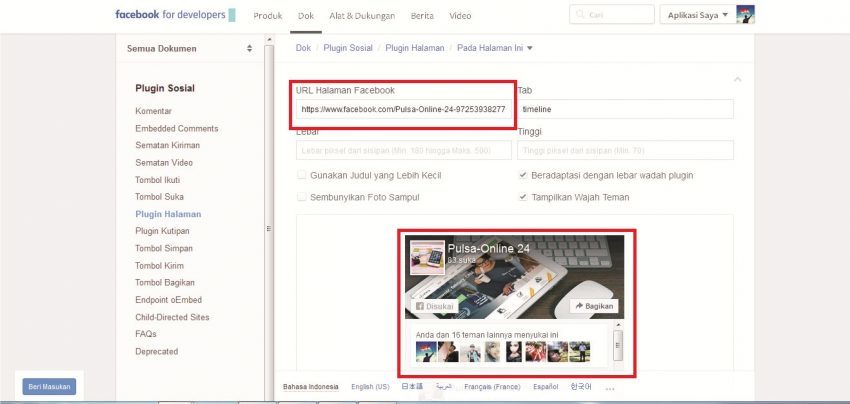This screenshot has height=404, width=850.
Task: Uncheck Tampilkan Wajah Teman checkbox
Action: pos(523,197)
